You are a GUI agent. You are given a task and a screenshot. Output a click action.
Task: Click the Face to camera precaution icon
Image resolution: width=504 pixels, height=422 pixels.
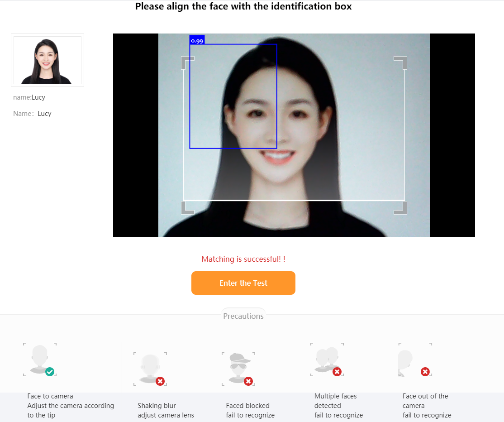tap(40, 359)
